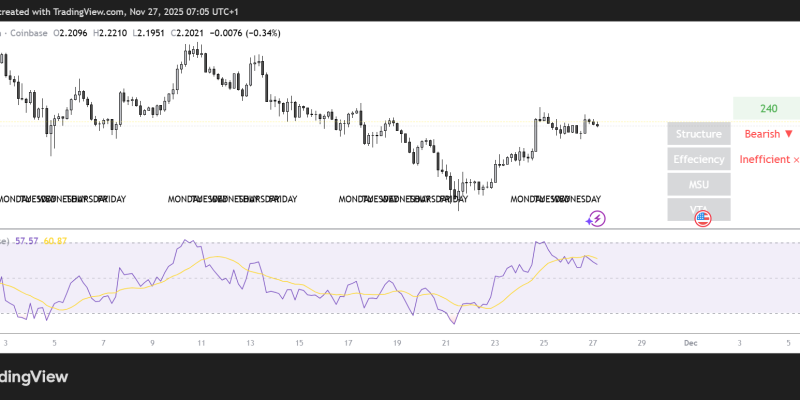Screen dimensions: 800x400
Task: Click the MSU cell in the table
Action: 698,184
